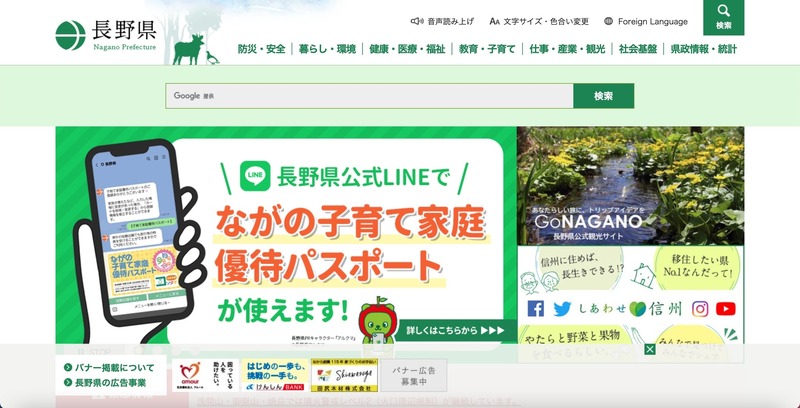Open the 防災・安全 menu
This screenshot has width=800, height=408.
click(262, 49)
